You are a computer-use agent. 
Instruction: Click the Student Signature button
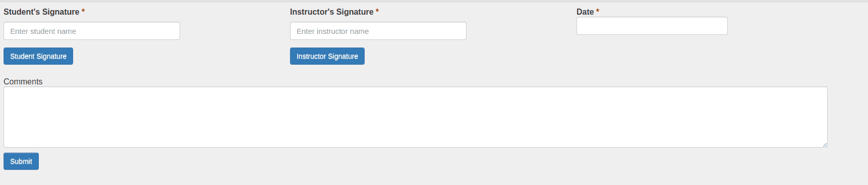click(38, 56)
